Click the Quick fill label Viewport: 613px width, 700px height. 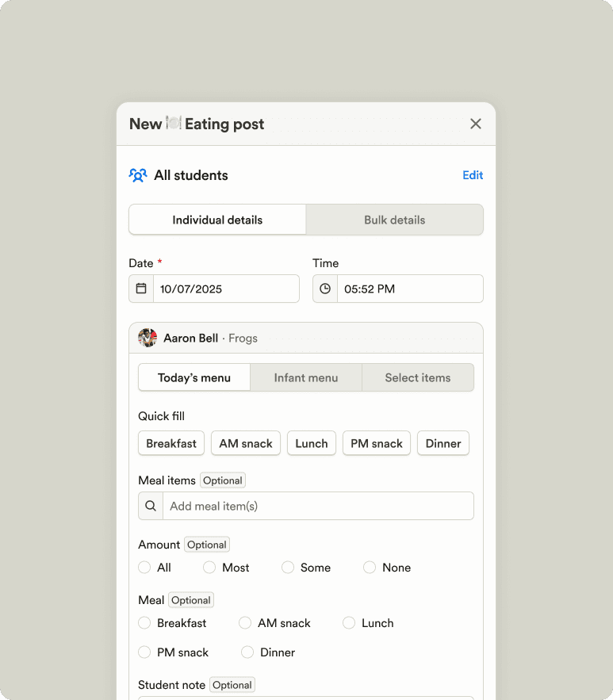[161, 416]
